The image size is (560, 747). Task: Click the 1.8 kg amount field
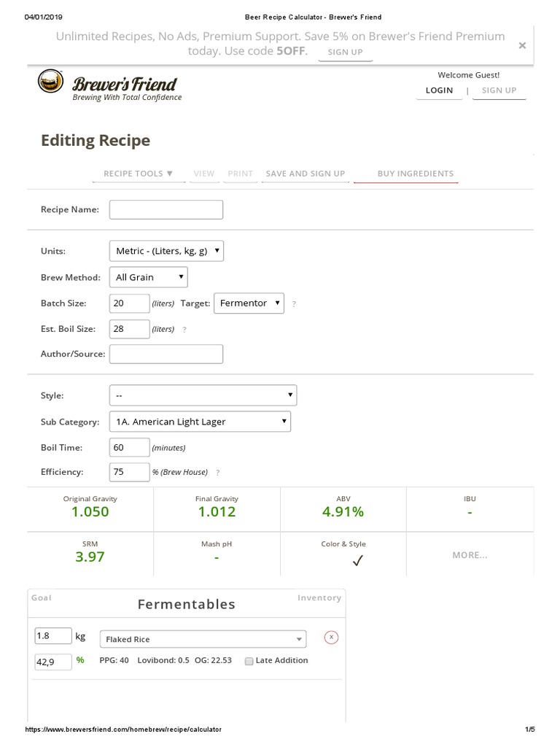pyautogui.click(x=53, y=636)
